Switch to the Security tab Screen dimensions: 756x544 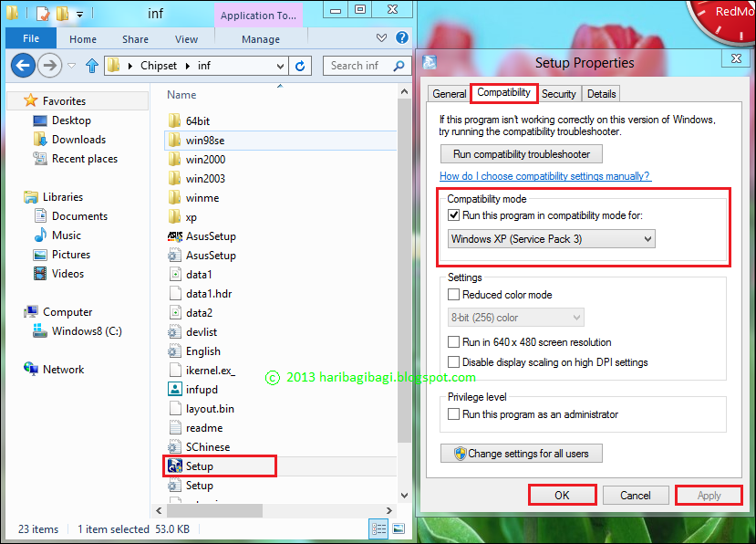coord(559,93)
